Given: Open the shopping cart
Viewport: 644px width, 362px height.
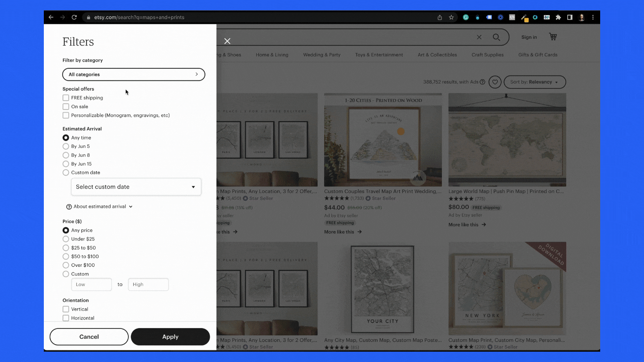Looking at the screenshot, I should (553, 37).
